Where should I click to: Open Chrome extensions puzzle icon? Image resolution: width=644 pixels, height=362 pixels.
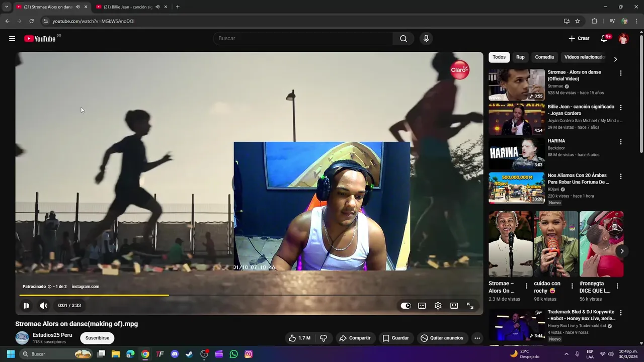[x=594, y=21]
